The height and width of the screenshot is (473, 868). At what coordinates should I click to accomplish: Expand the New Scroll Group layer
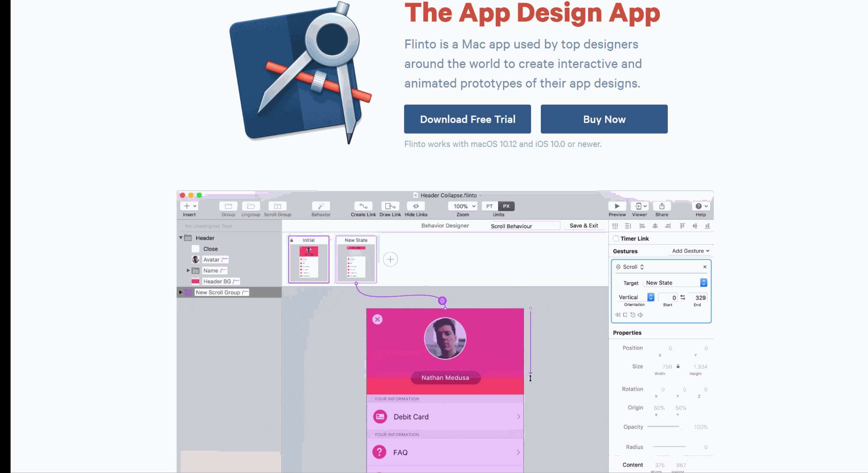tap(180, 292)
